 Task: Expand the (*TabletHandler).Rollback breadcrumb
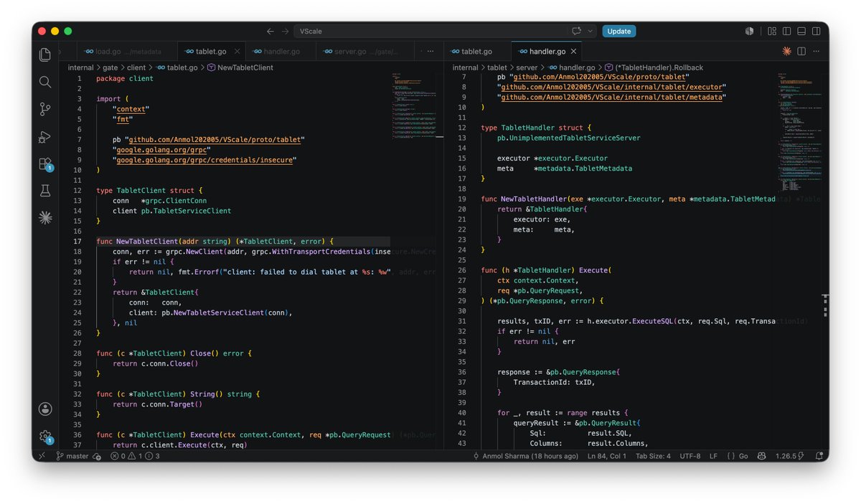[x=654, y=67]
